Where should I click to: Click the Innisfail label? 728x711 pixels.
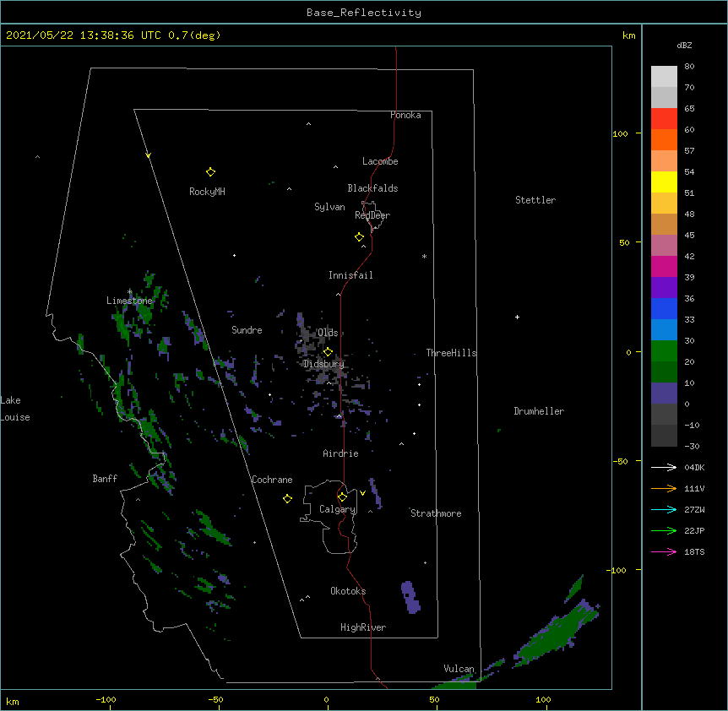350,275
